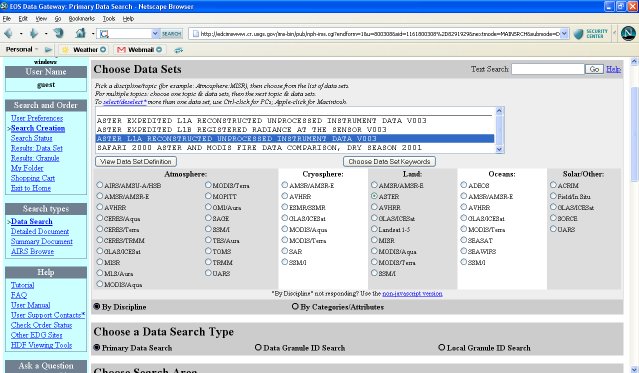Image resolution: width=639 pixels, height=373 pixels.
Task: Expand the URL address bar dropdown
Action: tap(564, 34)
